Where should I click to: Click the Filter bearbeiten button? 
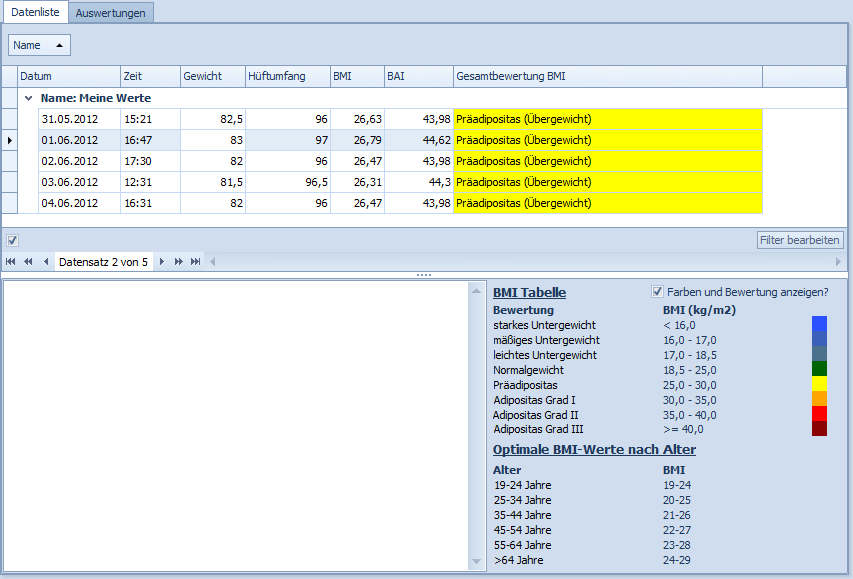click(x=800, y=240)
